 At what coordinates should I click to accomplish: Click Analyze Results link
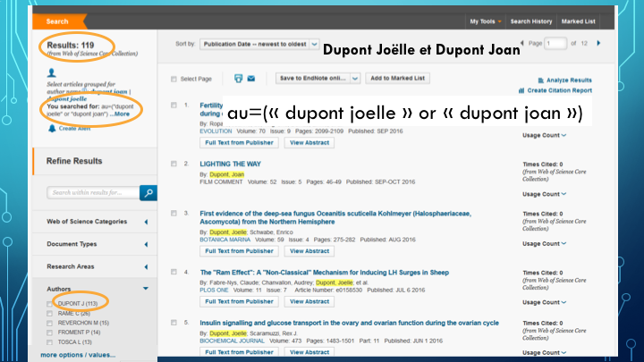tap(569, 80)
